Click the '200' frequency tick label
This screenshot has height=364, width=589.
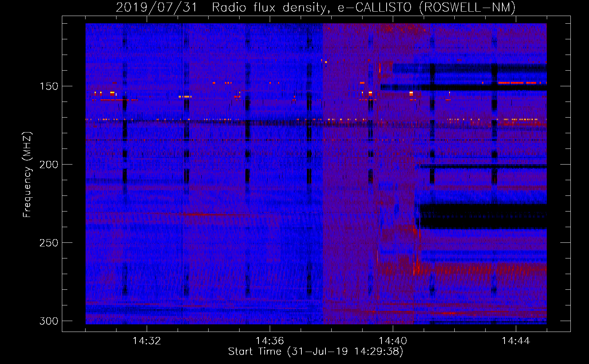tap(49, 165)
